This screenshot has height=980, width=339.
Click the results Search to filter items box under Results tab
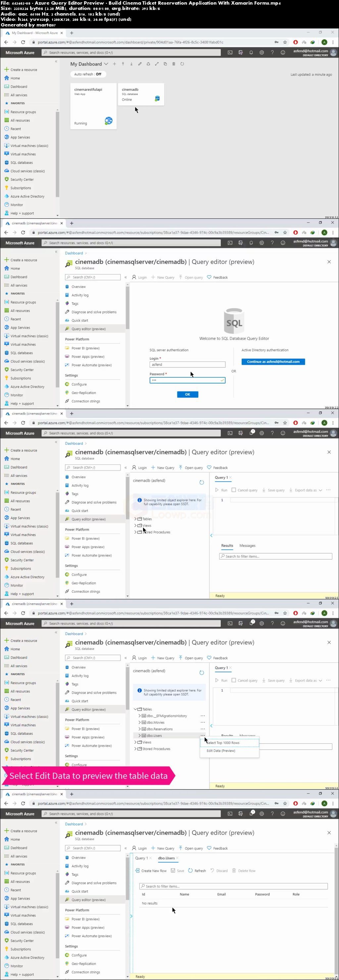coord(276,556)
